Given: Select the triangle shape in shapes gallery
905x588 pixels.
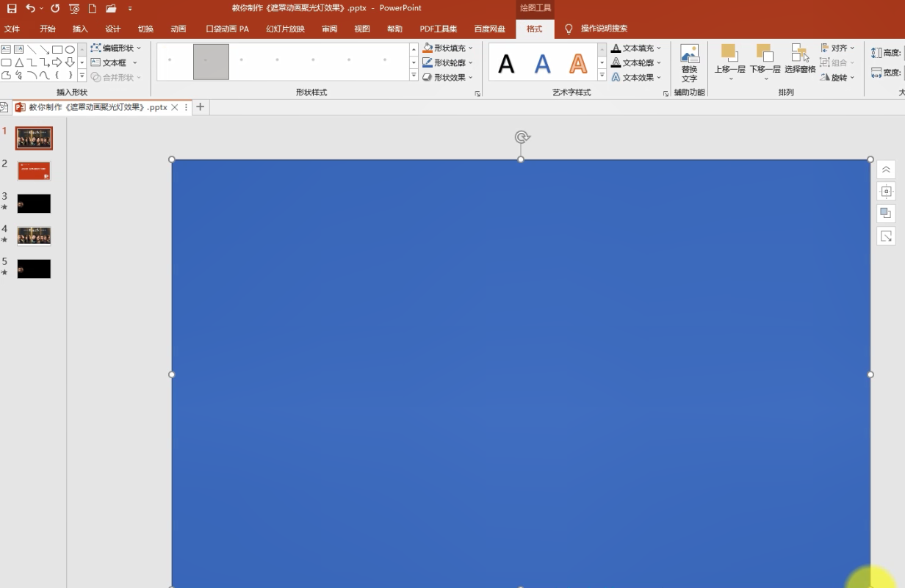Looking at the screenshot, I should pyautogui.click(x=19, y=62).
